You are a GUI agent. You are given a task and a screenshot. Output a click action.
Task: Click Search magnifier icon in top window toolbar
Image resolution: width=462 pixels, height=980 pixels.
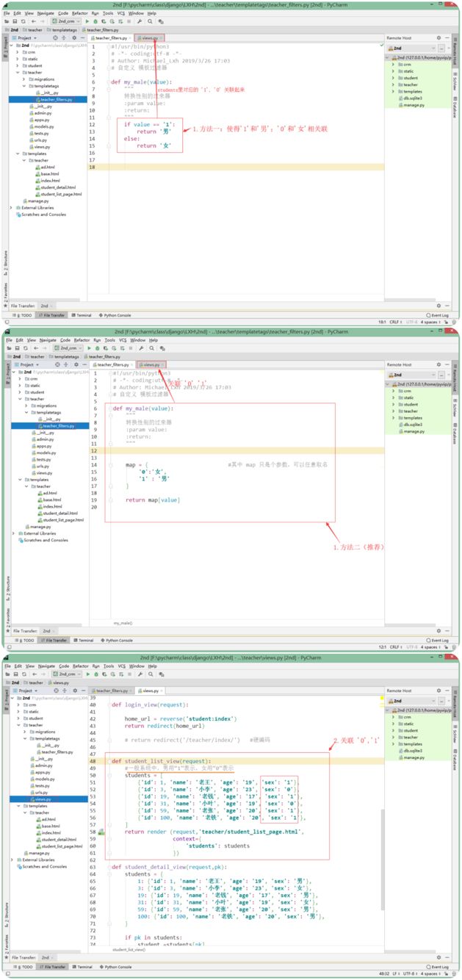tap(149, 21)
